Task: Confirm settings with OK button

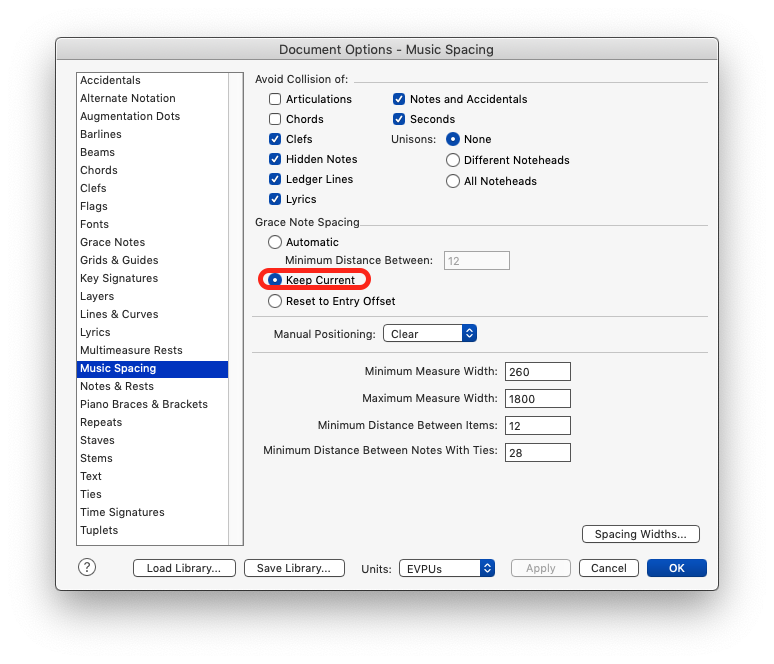Action: click(676, 568)
